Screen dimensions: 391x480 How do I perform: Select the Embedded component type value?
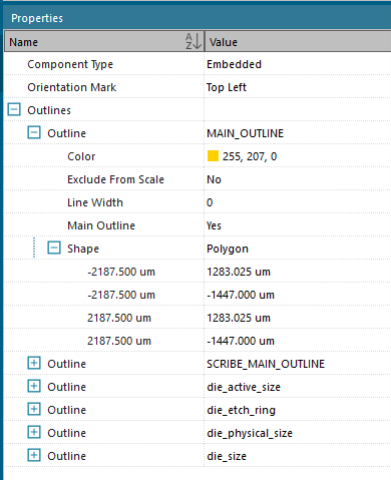[x=234, y=64]
